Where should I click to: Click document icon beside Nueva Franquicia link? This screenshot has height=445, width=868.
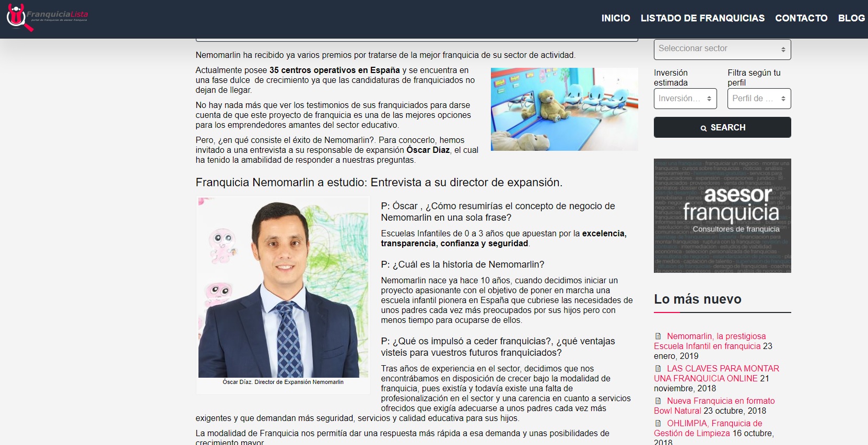tap(658, 401)
